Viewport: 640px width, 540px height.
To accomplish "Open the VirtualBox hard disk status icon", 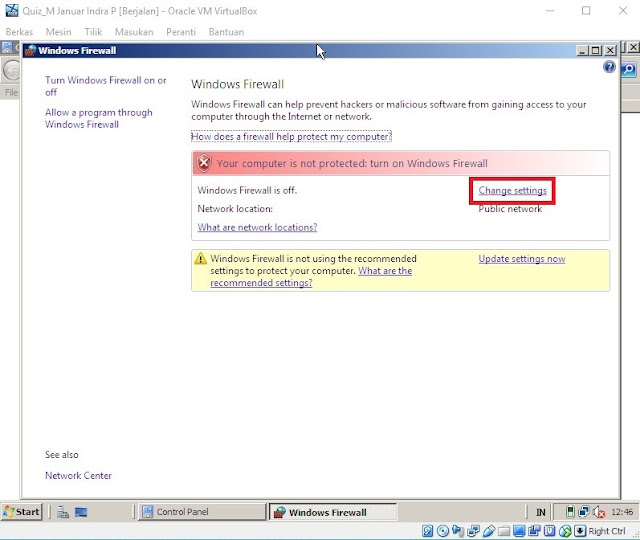I will pyautogui.click(x=428, y=531).
